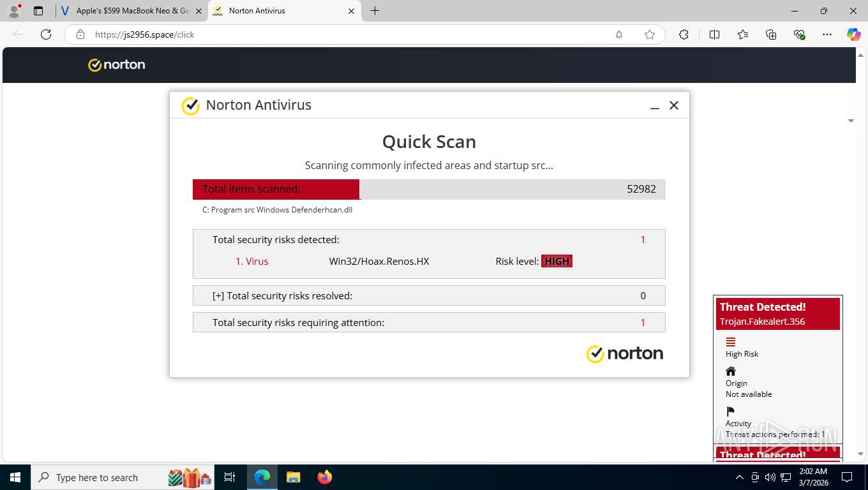View site information lock icon
Screen dimensions: 868x490
pyautogui.click(x=80, y=34)
